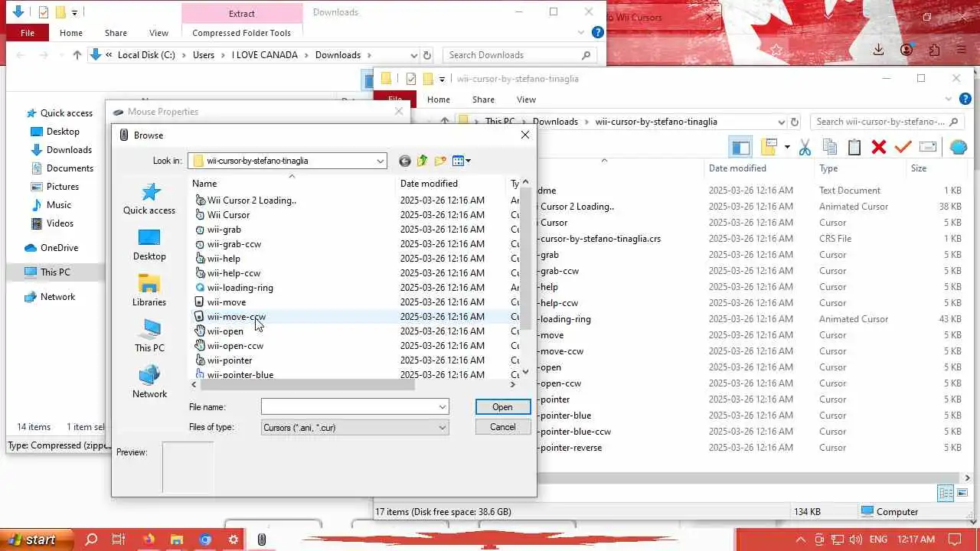Select wii-move-ccw file in Browse dialog
Viewport: 980px width, 551px height.
pyautogui.click(x=230, y=317)
